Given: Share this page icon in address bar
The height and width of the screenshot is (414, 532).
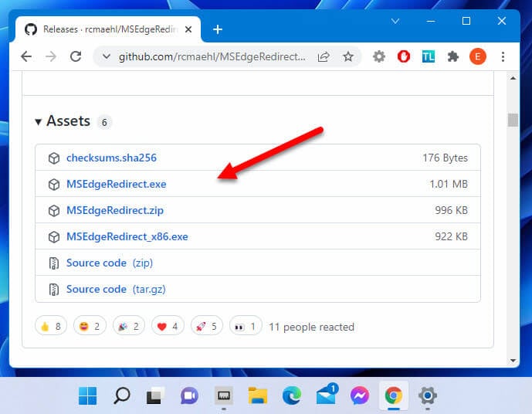Looking at the screenshot, I should 324,56.
